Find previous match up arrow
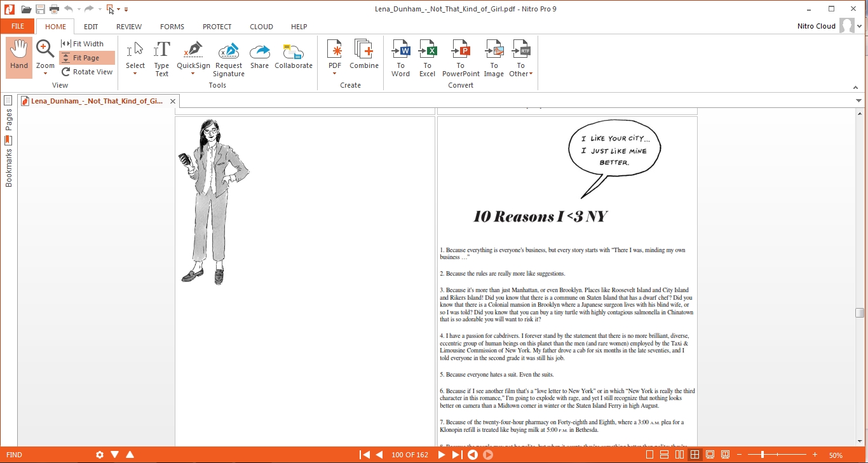 [130, 455]
